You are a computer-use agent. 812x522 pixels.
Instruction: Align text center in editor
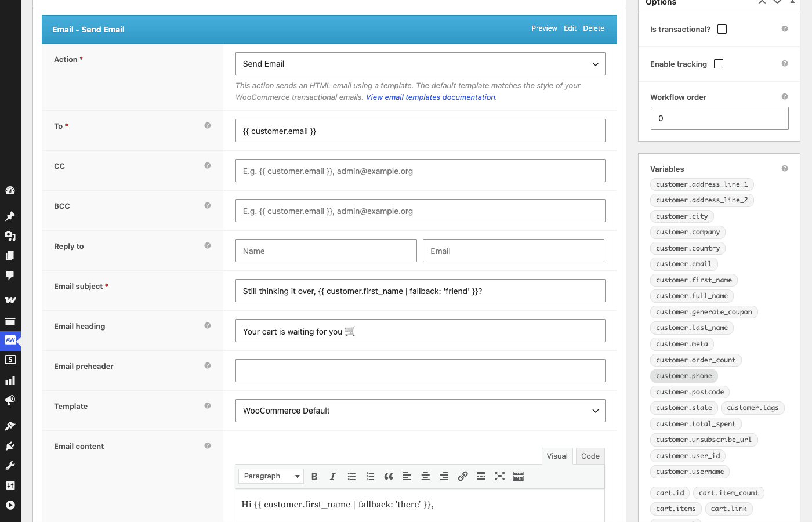click(x=426, y=476)
